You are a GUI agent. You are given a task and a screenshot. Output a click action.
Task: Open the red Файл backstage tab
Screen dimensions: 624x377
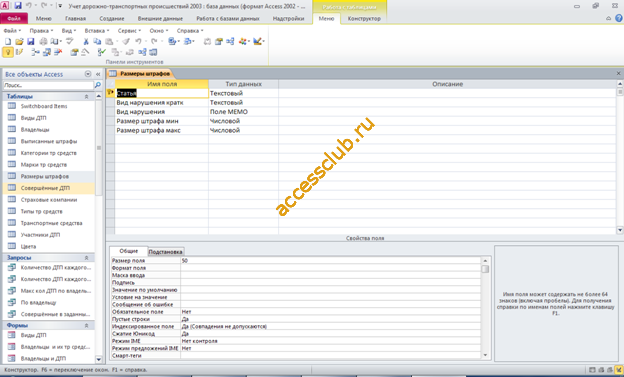click(14, 18)
